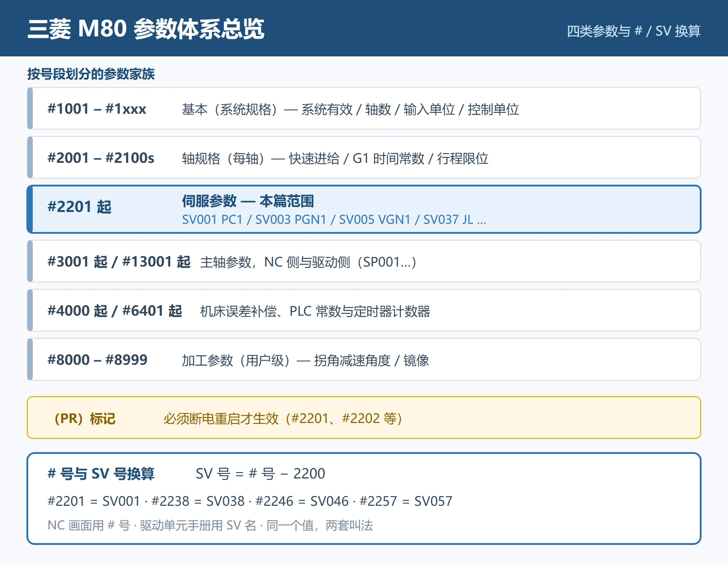Click the heading 按号段划分的参数家族
The height and width of the screenshot is (564, 728).
click(91, 74)
